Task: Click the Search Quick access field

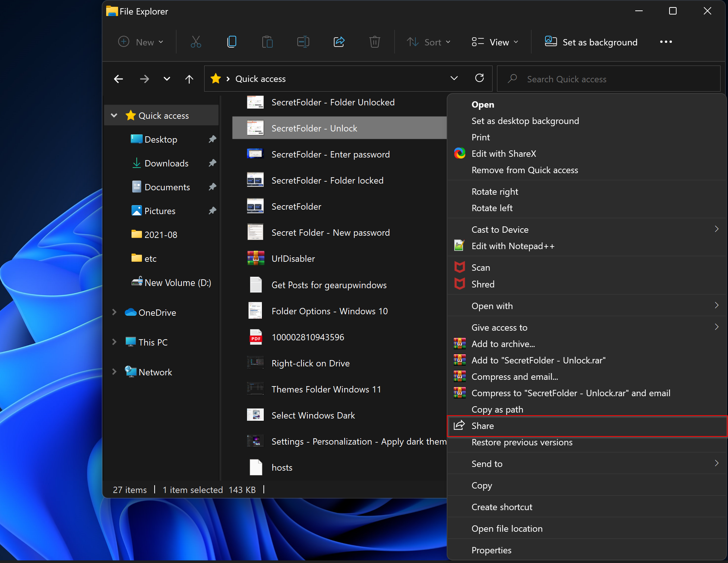Action: (609, 79)
